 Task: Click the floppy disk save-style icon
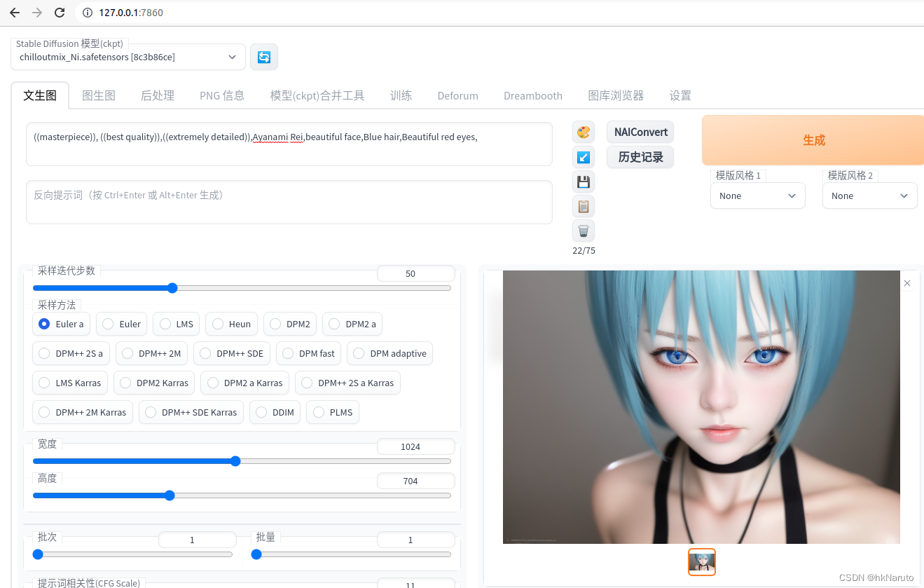click(583, 182)
